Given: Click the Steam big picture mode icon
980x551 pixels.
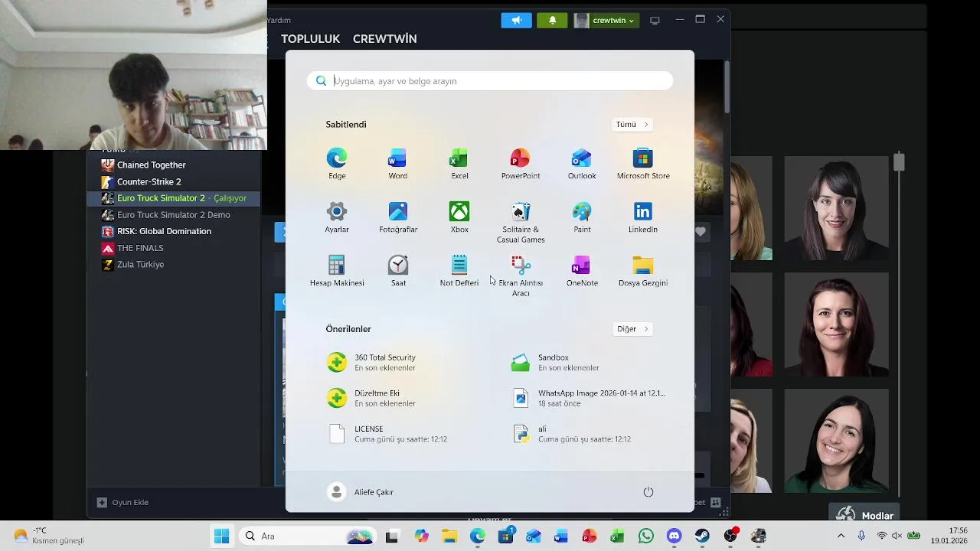Looking at the screenshot, I should (655, 21).
